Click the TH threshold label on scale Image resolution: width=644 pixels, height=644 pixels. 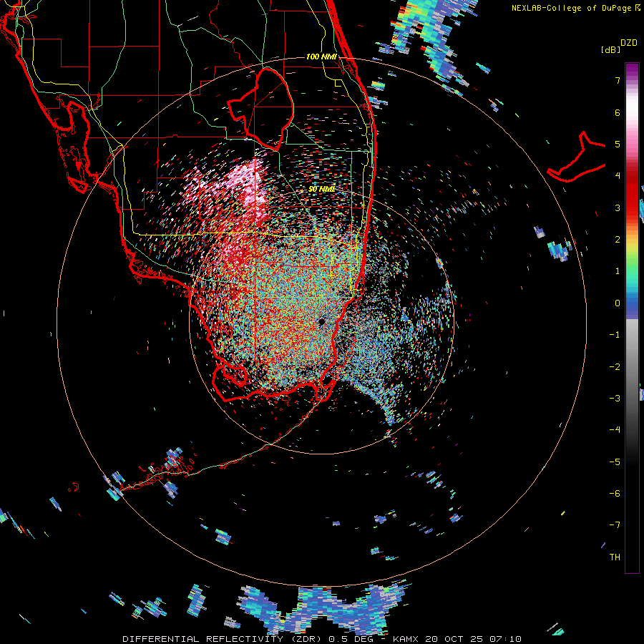[615, 557]
